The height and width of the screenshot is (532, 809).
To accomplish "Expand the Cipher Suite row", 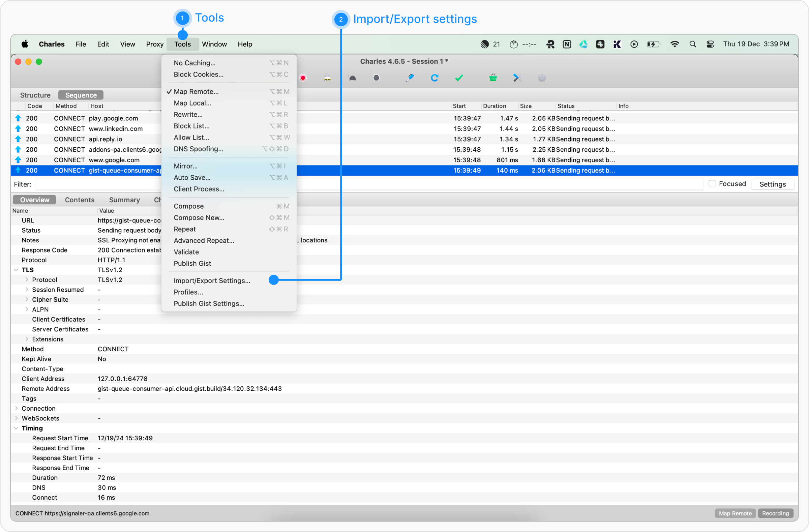I will (27, 299).
